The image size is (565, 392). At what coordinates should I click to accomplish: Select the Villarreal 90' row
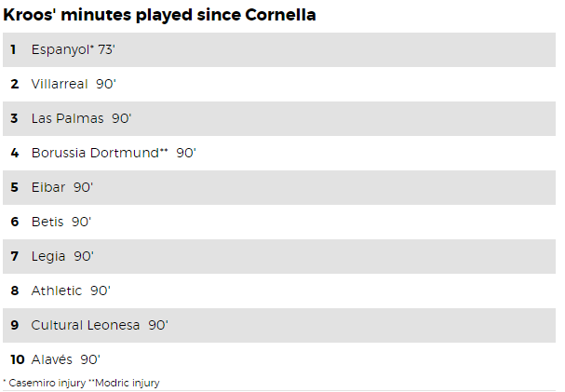coord(279,84)
